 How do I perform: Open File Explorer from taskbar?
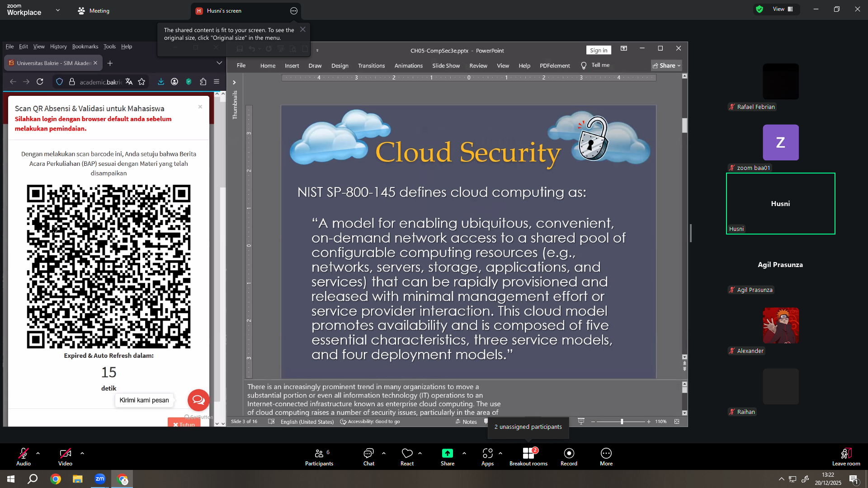tap(78, 479)
